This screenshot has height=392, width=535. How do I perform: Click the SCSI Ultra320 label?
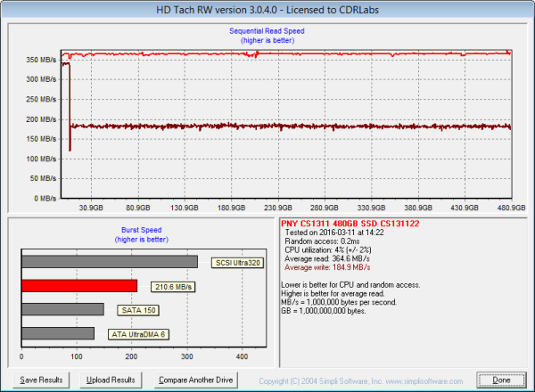[x=237, y=263]
